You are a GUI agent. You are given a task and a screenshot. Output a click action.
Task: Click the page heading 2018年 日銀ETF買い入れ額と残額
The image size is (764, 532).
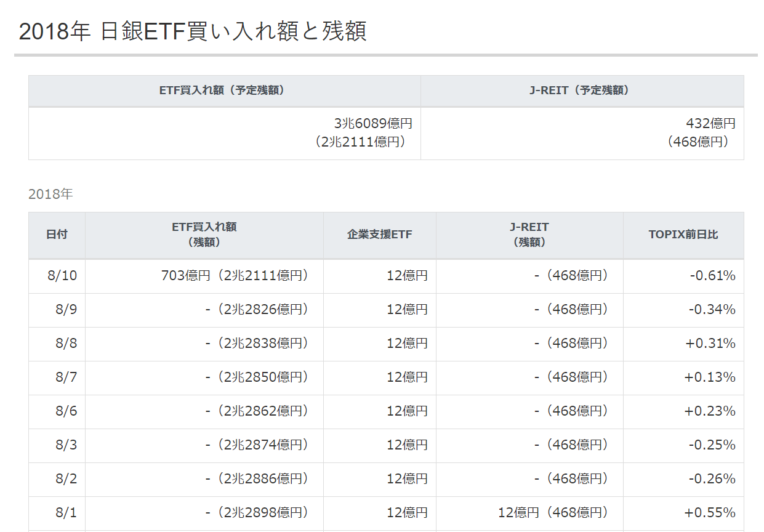193,31
